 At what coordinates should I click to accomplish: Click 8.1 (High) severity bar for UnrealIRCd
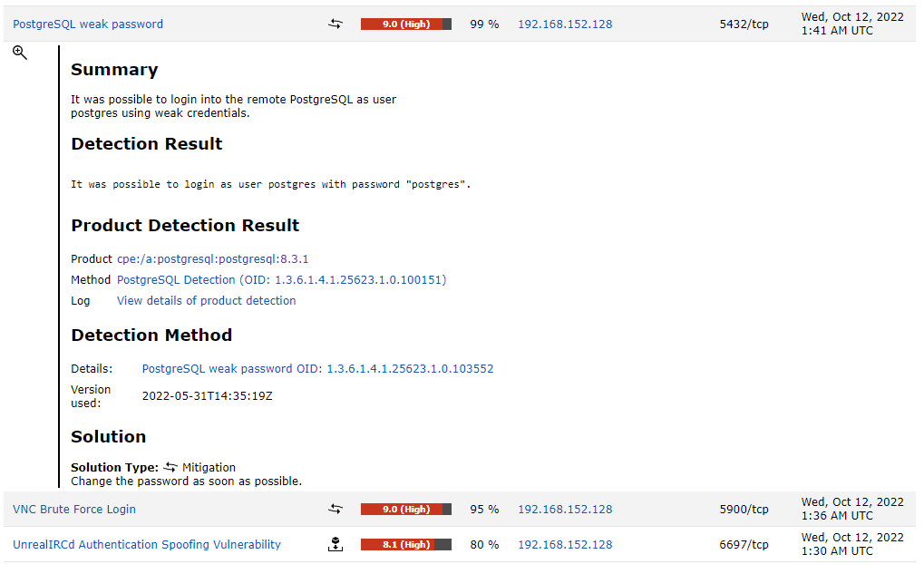[406, 545]
